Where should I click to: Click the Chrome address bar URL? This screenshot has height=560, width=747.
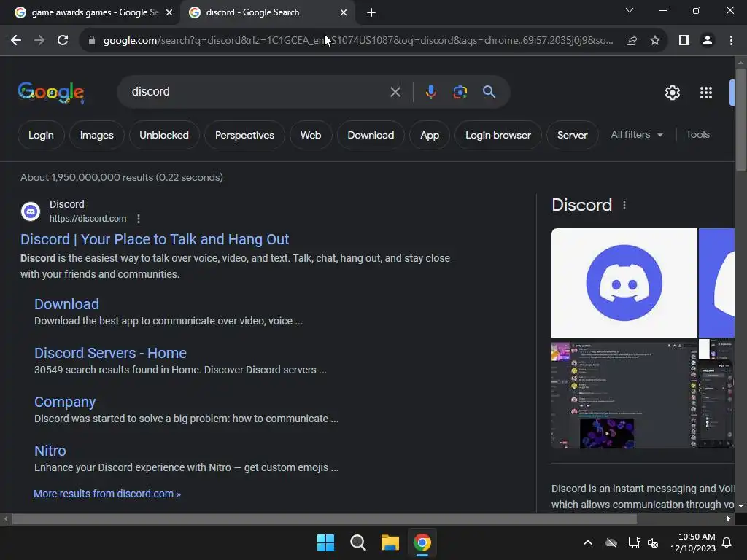coord(358,41)
